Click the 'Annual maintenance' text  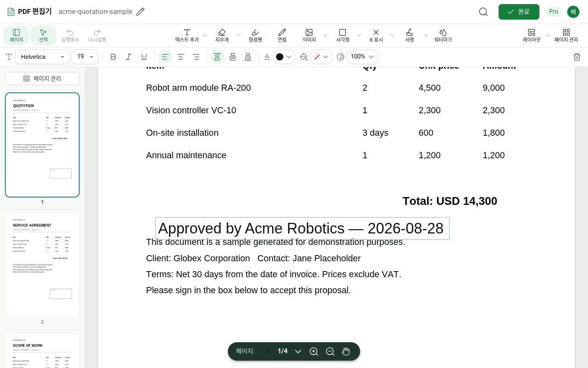[186, 155]
